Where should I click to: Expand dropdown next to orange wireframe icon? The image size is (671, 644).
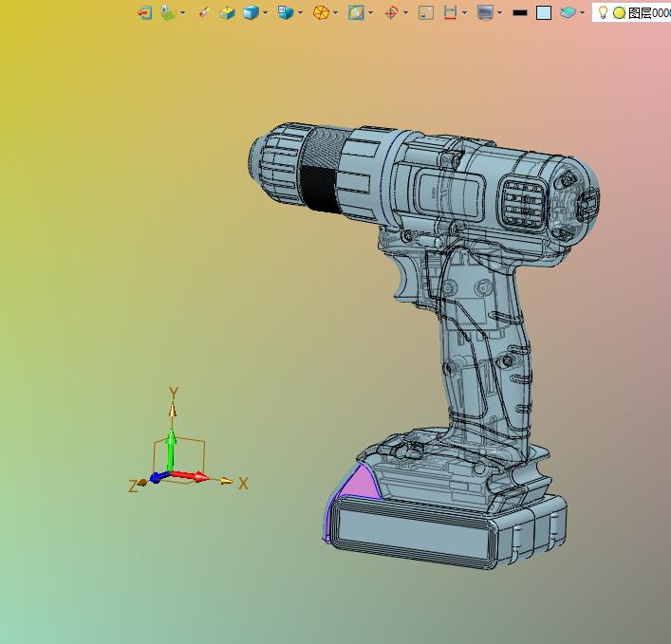[336, 13]
